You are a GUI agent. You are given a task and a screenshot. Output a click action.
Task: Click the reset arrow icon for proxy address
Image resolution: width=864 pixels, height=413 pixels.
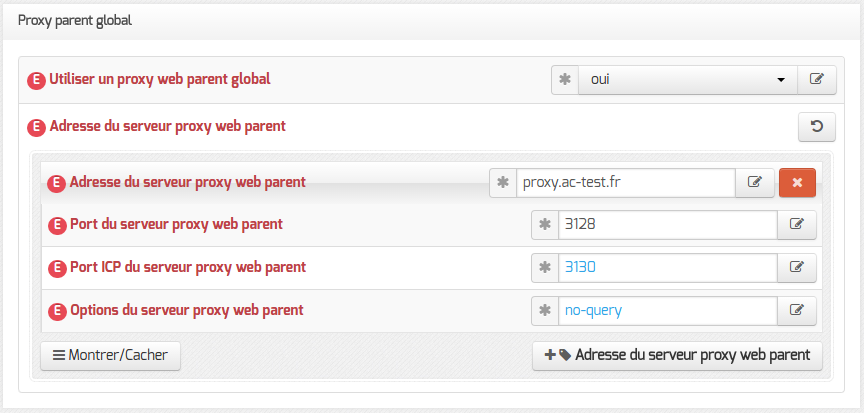point(817,127)
